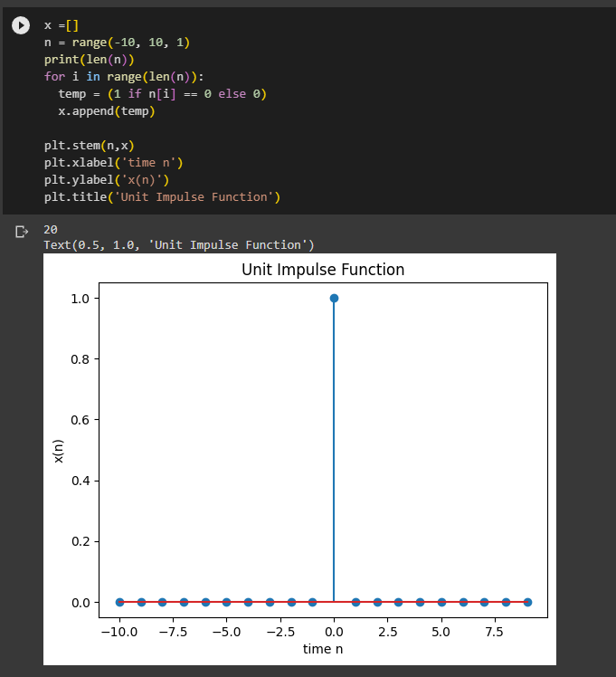Click the 'x(n)' y-axis label
Viewport: 616px width, 677px height.
(59, 452)
